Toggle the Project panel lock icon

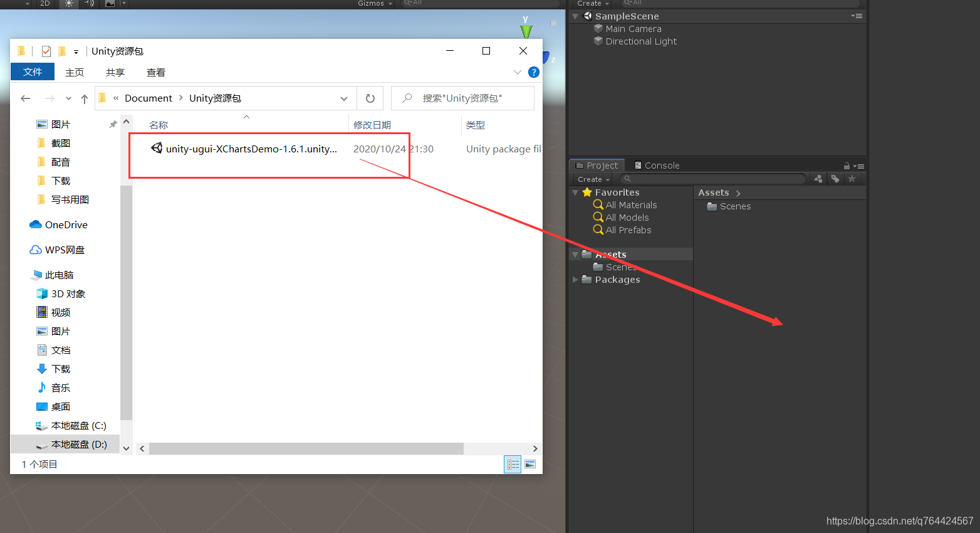click(x=847, y=166)
